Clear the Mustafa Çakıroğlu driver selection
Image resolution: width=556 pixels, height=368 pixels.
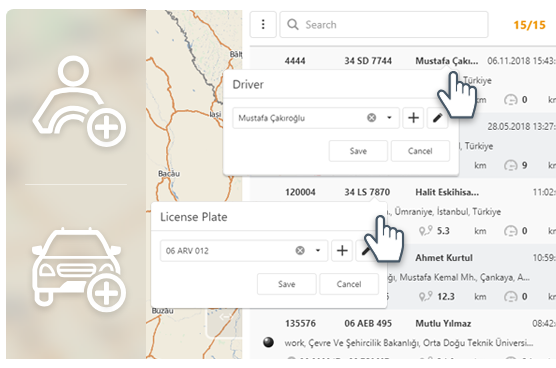[371, 118]
